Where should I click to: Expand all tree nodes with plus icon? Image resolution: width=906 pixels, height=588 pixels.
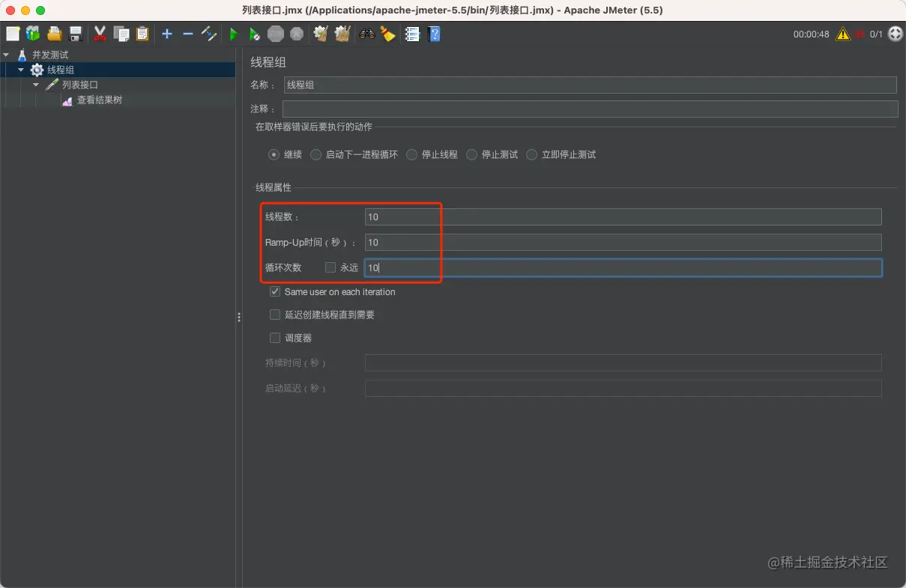[x=167, y=34]
